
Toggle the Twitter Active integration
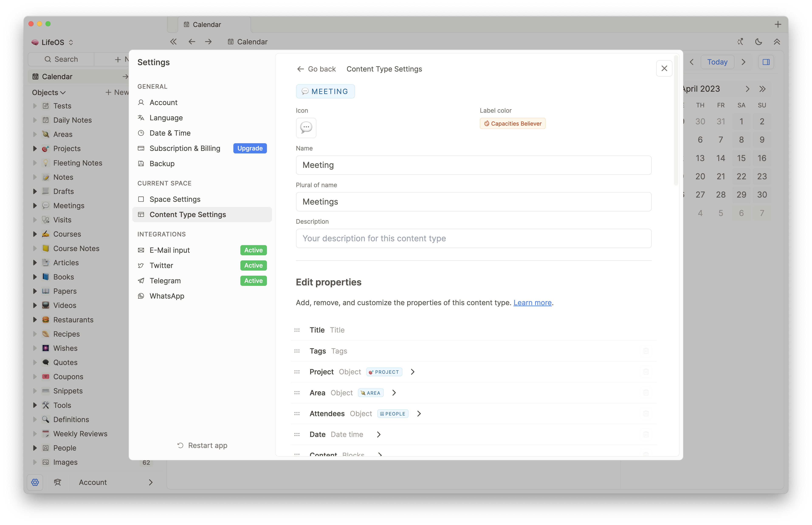point(253,265)
